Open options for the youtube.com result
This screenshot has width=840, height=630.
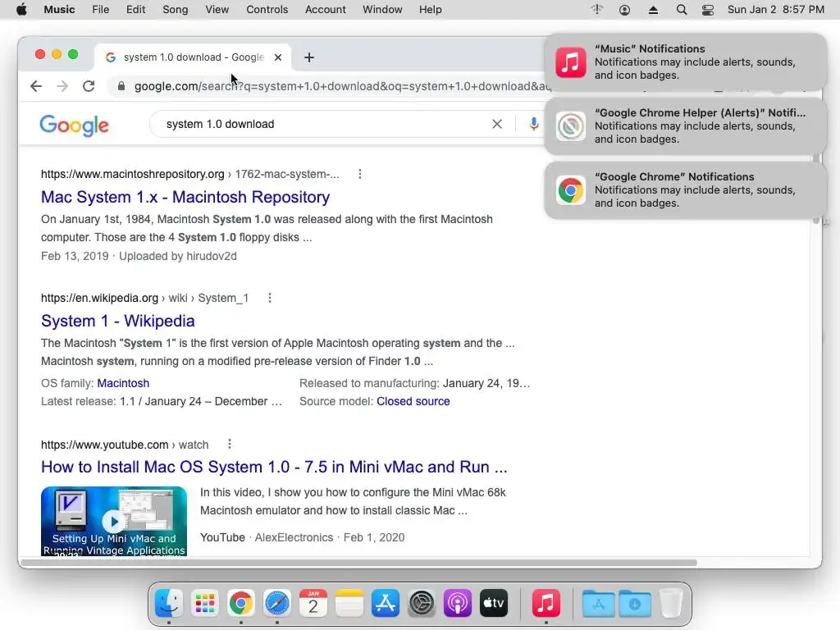pyautogui.click(x=230, y=444)
